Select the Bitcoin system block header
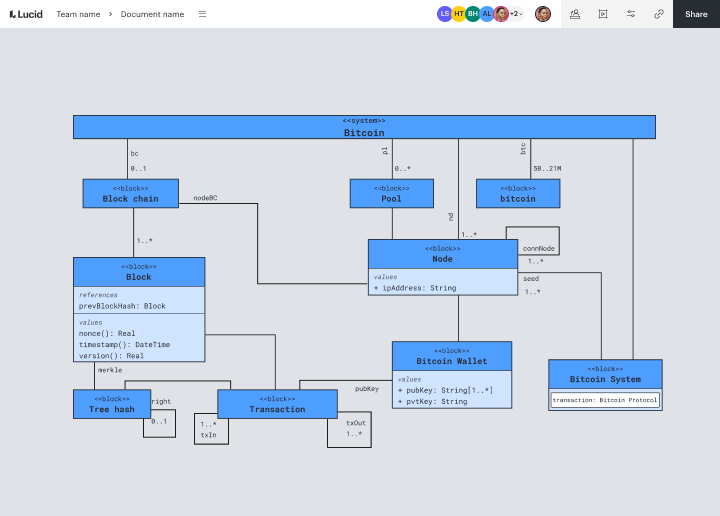The width and height of the screenshot is (720, 516). point(364,127)
